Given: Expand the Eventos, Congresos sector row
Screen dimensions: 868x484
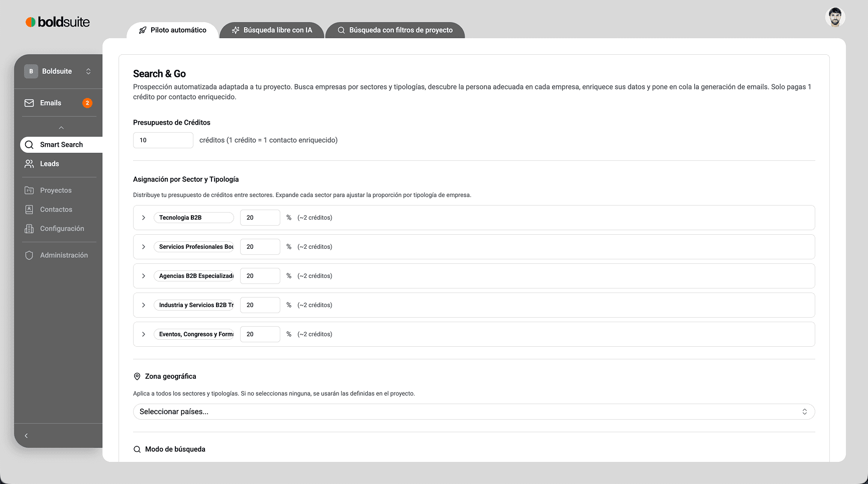Looking at the screenshot, I should pyautogui.click(x=144, y=334).
